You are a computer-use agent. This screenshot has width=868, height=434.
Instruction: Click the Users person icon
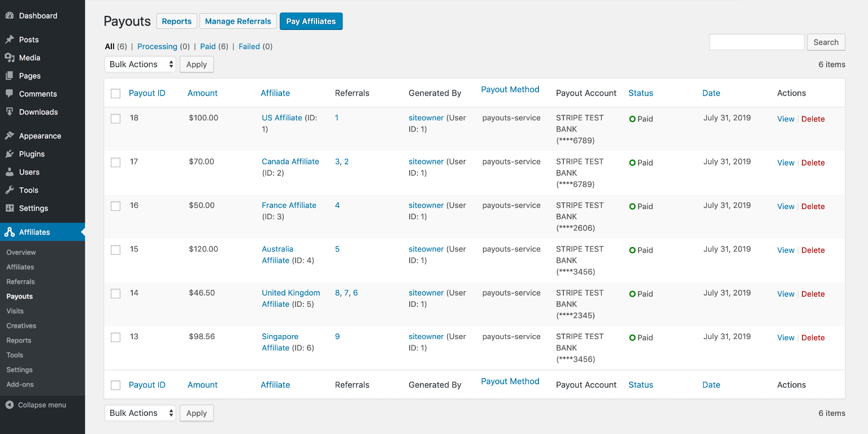point(10,172)
